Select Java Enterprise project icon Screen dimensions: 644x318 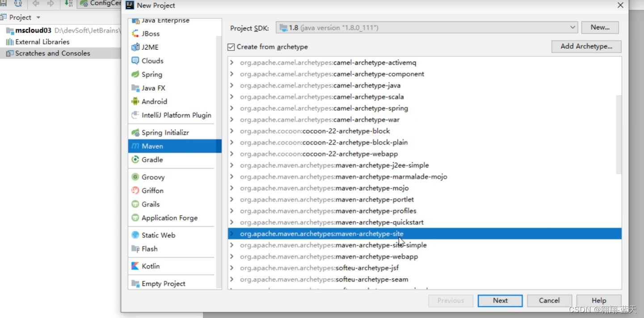[135, 21]
